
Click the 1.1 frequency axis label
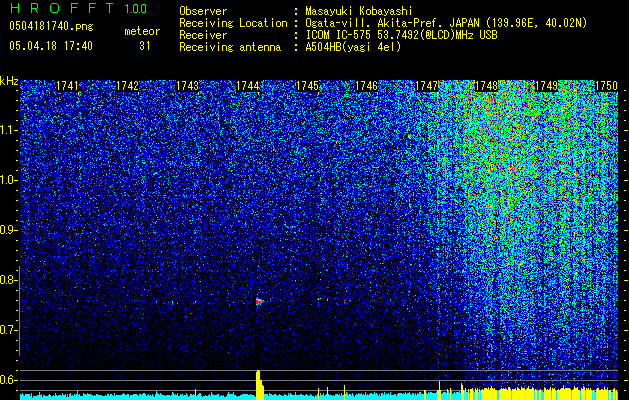tap(9, 130)
